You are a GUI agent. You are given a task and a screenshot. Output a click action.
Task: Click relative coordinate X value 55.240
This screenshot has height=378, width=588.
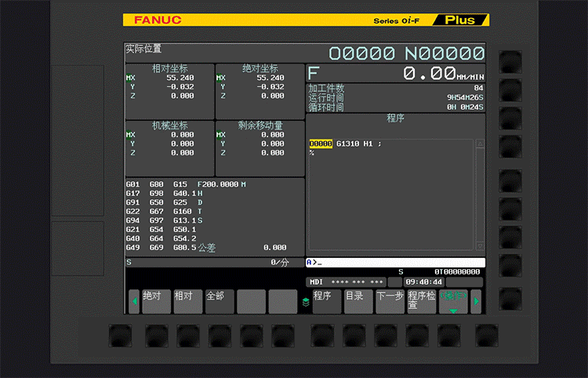coord(180,78)
